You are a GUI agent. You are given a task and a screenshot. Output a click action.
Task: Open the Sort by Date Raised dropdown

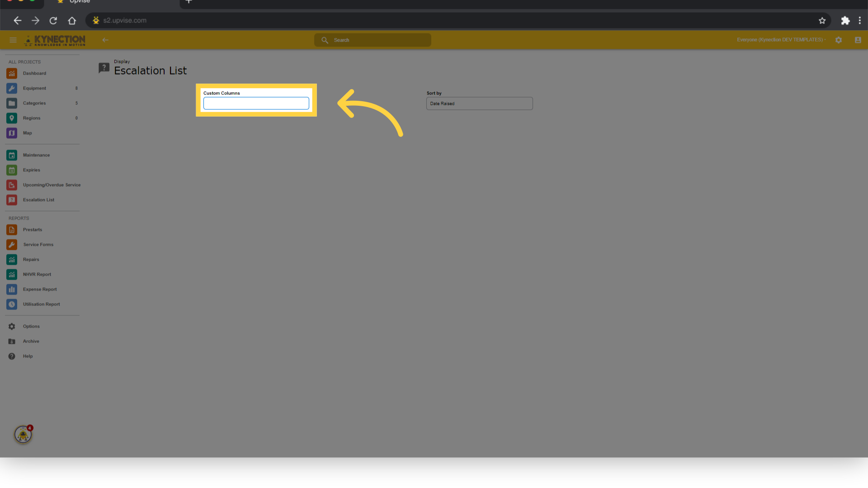[x=479, y=103]
